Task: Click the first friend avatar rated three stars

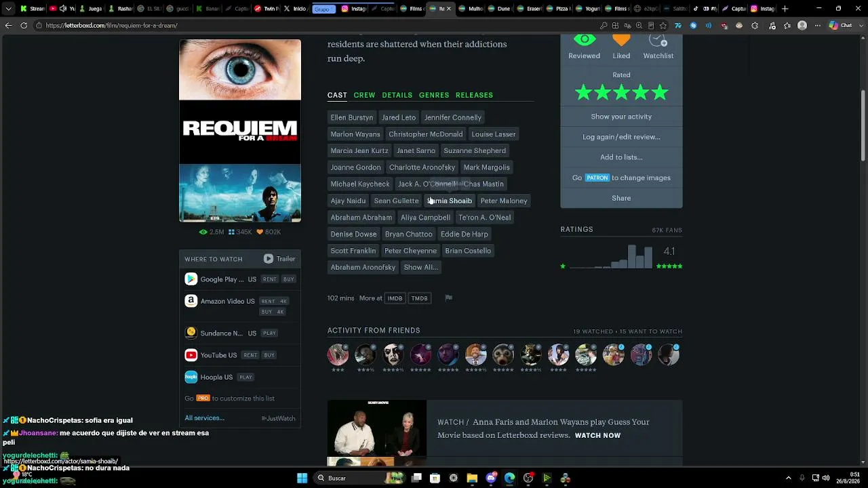Action: point(338,354)
